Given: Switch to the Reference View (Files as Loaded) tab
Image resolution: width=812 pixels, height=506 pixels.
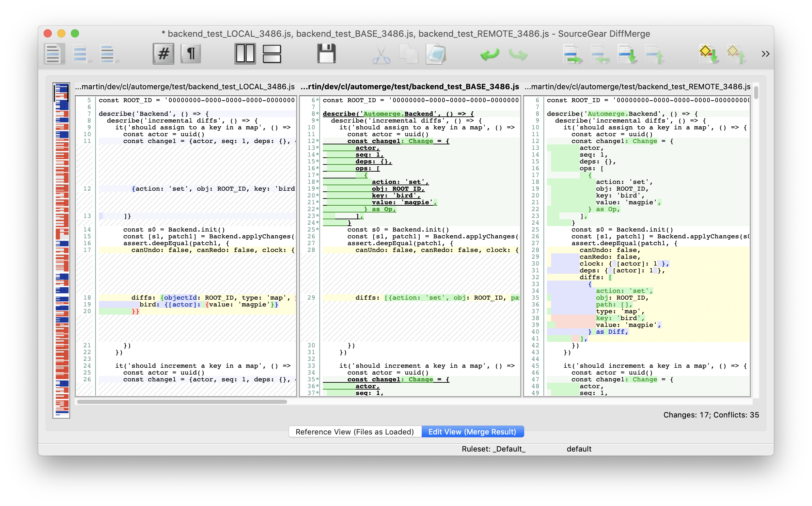Looking at the screenshot, I should point(355,432).
